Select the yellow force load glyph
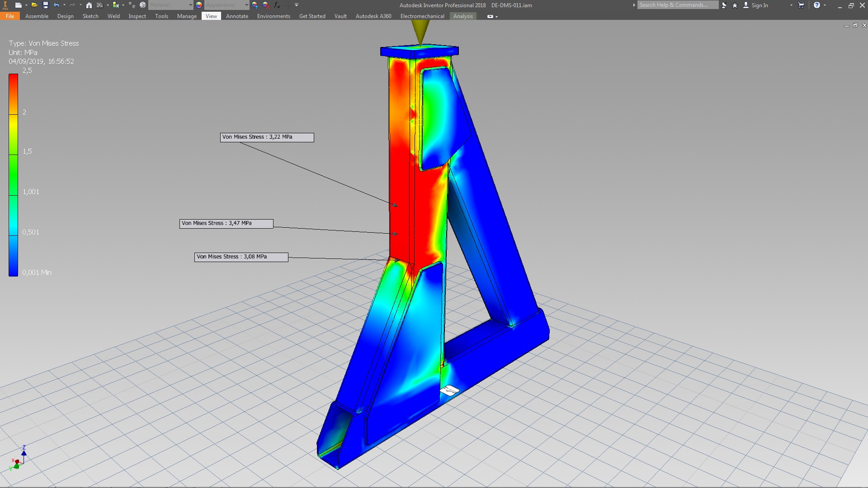 pyautogui.click(x=420, y=33)
